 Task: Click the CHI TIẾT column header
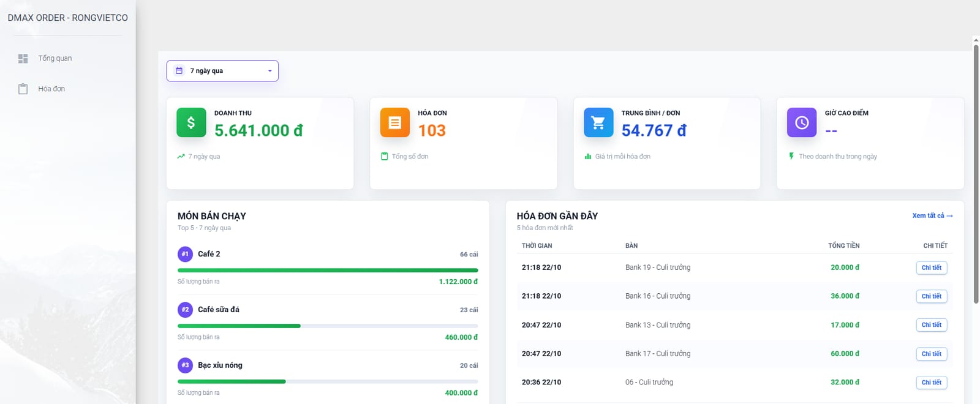(935, 245)
